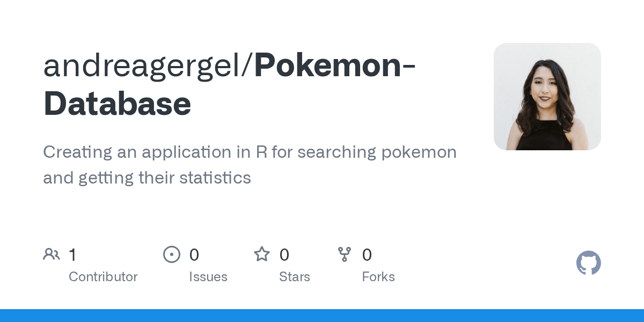
Task: Click the blue language bar at bottom
Action: point(322,316)
